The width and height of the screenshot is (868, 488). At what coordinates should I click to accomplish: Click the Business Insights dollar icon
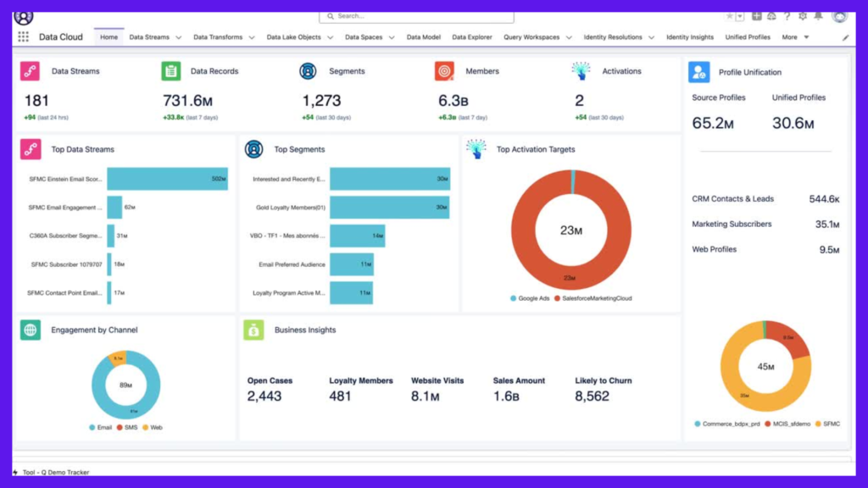pos(253,330)
